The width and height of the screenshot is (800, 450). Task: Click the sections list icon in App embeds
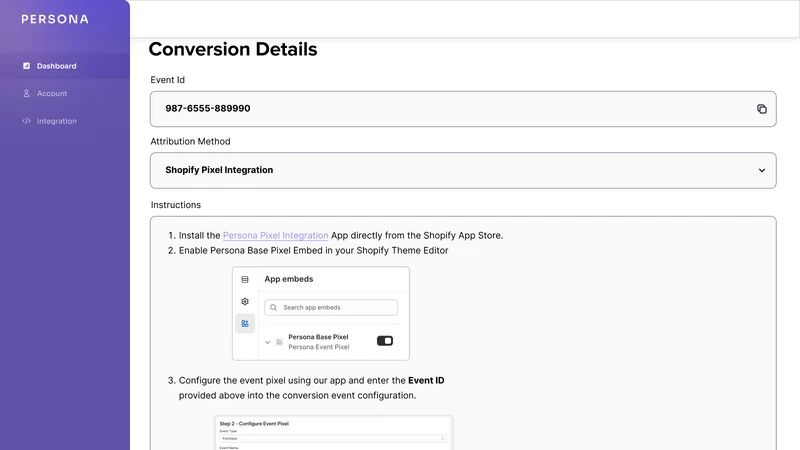click(245, 280)
